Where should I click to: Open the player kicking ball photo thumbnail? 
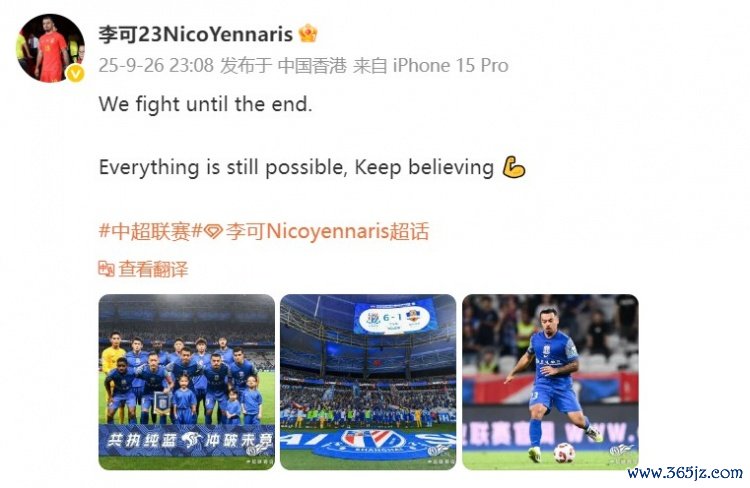click(550, 382)
